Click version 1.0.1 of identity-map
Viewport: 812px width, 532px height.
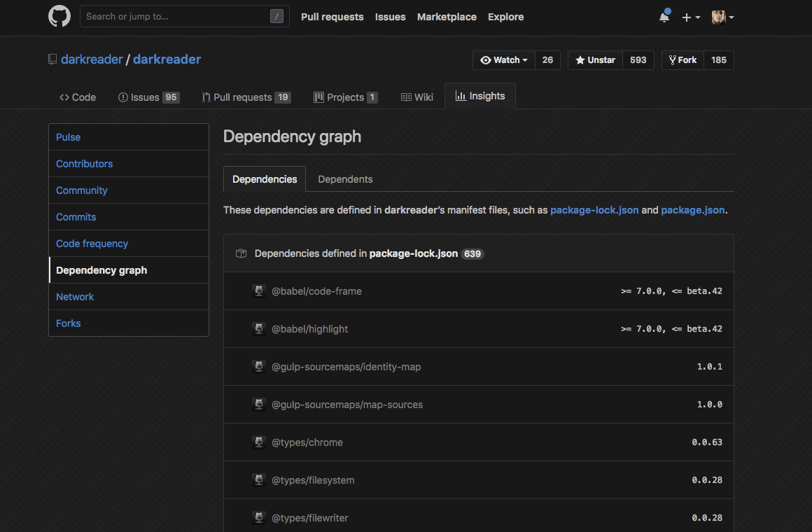click(710, 367)
